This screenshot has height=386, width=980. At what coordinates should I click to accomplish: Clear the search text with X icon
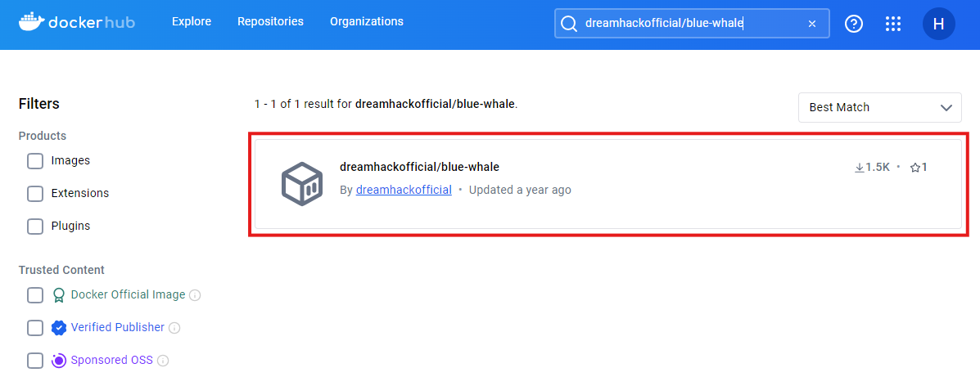click(812, 24)
